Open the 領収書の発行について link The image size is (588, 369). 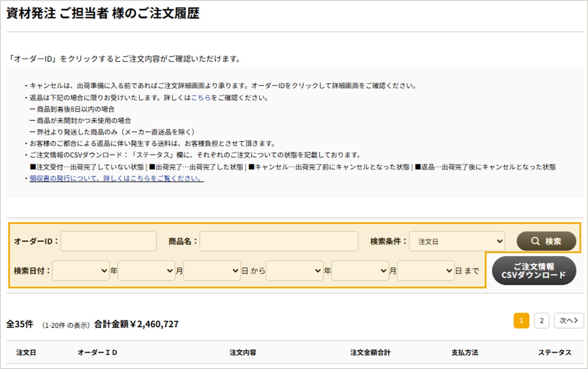116,178
